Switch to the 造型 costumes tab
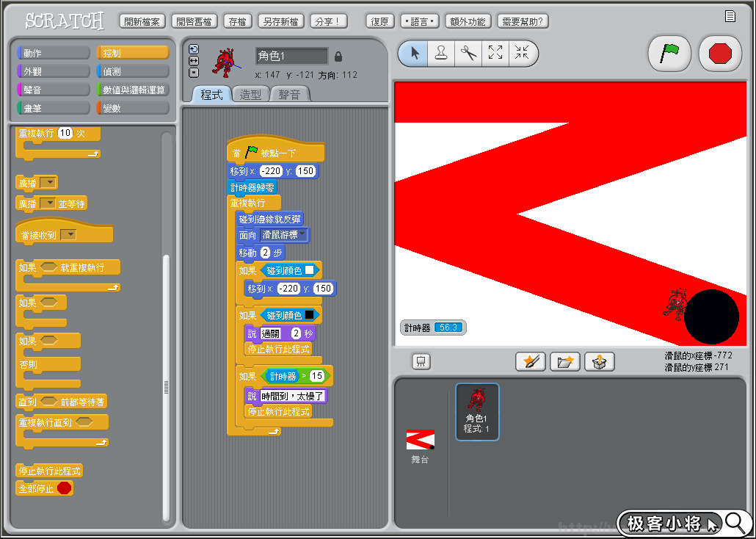This screenshot has height=539, width=756. pyautogui.click(x=250, y=95)
